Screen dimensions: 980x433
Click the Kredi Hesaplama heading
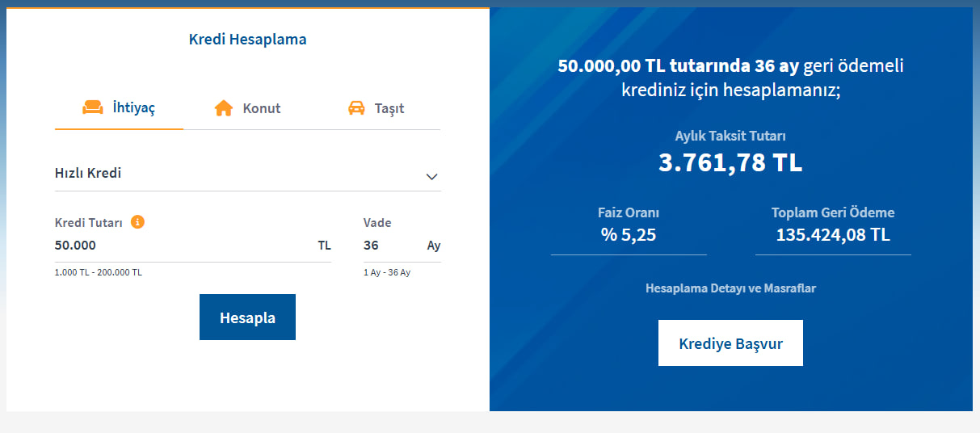[x=247, y=39]
